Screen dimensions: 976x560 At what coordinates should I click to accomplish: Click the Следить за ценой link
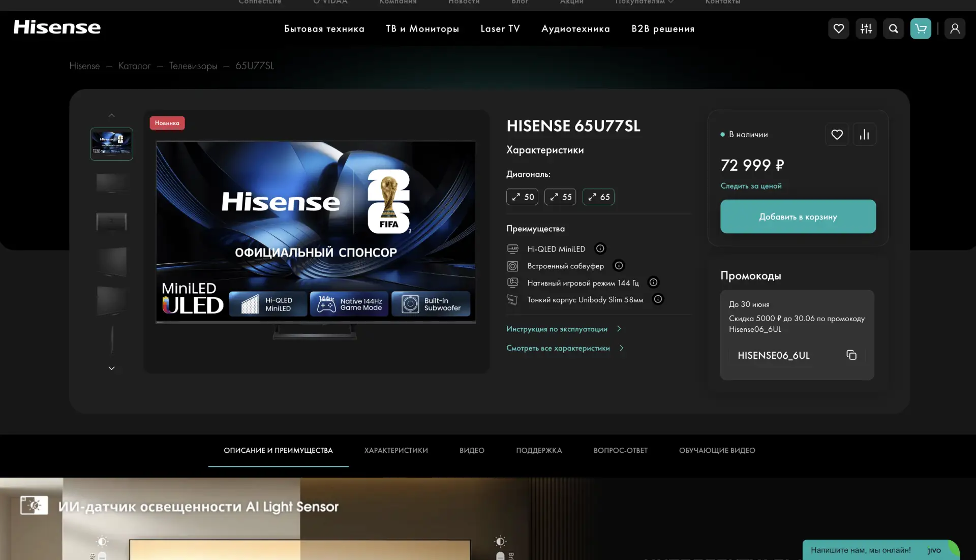click(x=751, y=186)
